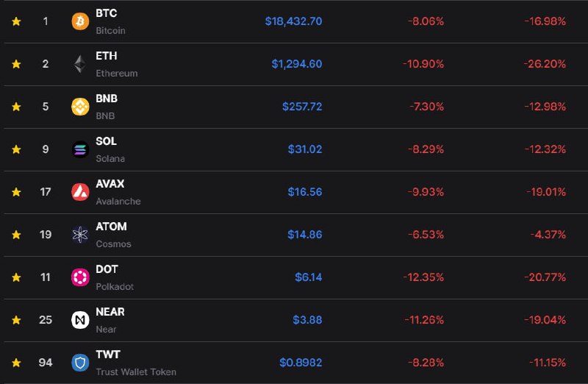Open the BTC ticker link

(106, 14)
